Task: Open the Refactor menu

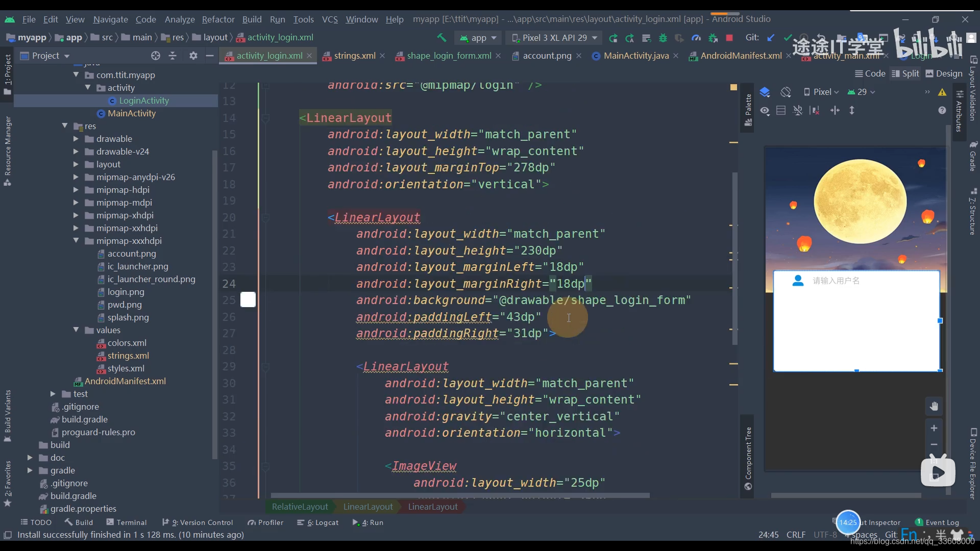Action: (218, 19)
